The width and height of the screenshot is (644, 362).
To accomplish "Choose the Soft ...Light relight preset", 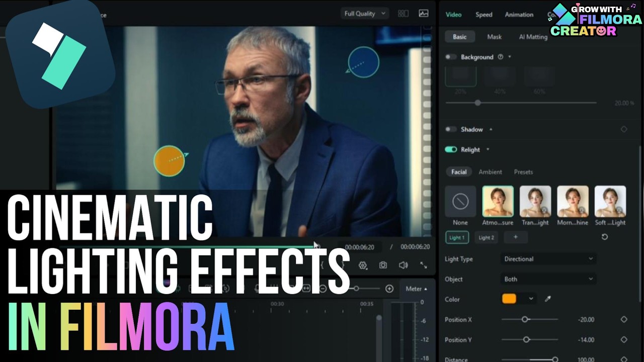I will coord(610,202).
